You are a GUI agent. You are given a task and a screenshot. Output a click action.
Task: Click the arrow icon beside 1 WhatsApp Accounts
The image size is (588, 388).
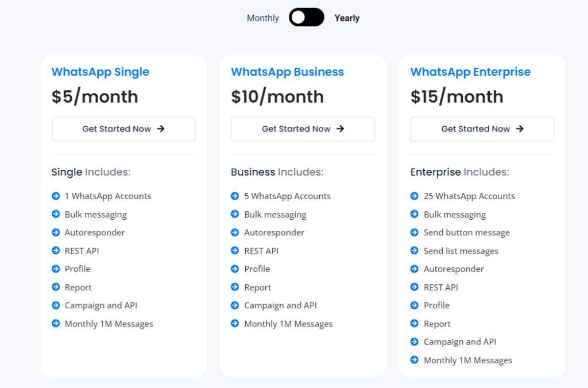pos(56,196)
